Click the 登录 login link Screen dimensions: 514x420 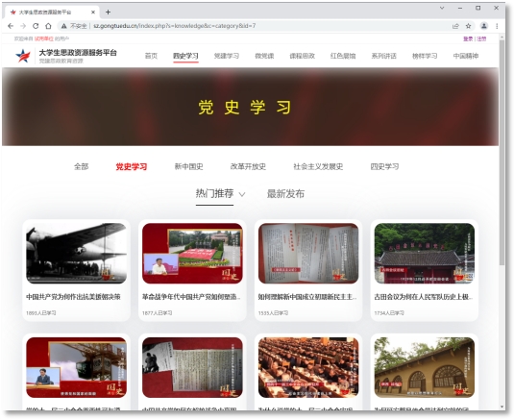tap(468, 38)
